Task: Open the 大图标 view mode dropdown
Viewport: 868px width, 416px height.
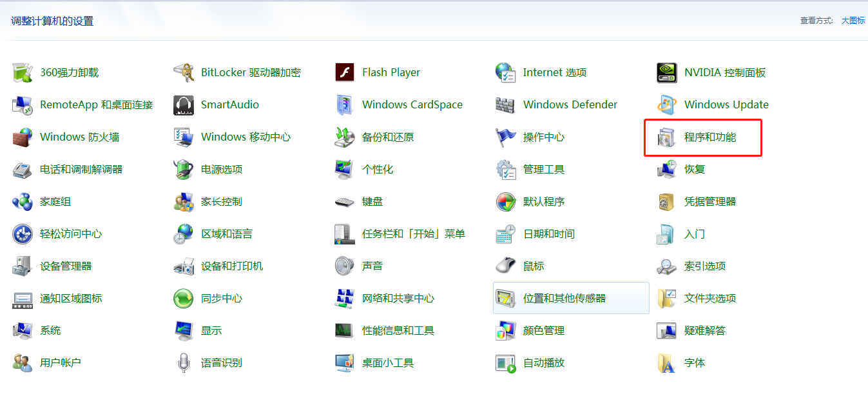Action: [853, 21]
